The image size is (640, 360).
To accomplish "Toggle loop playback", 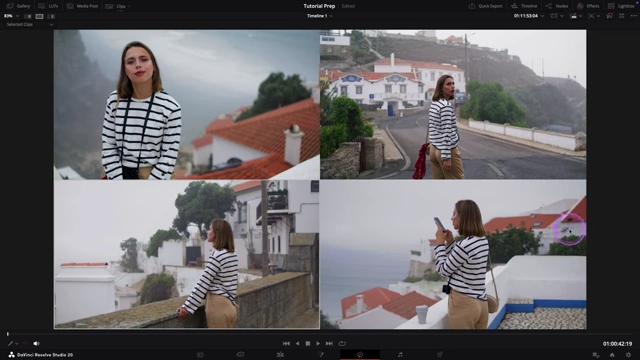I will tap(342, 344).
